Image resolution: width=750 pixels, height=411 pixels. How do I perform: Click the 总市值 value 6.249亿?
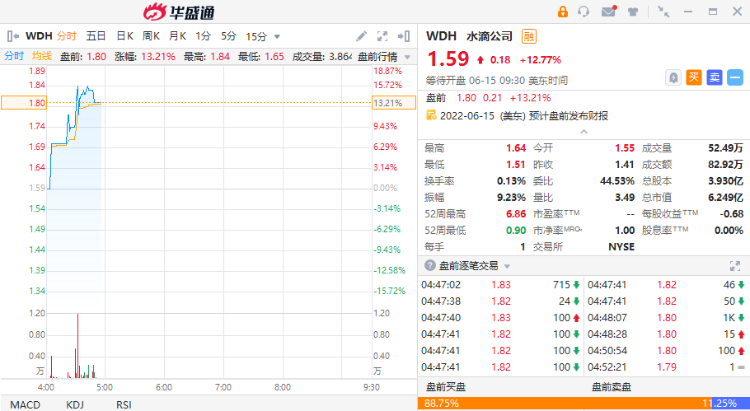[x=726, y=198]
